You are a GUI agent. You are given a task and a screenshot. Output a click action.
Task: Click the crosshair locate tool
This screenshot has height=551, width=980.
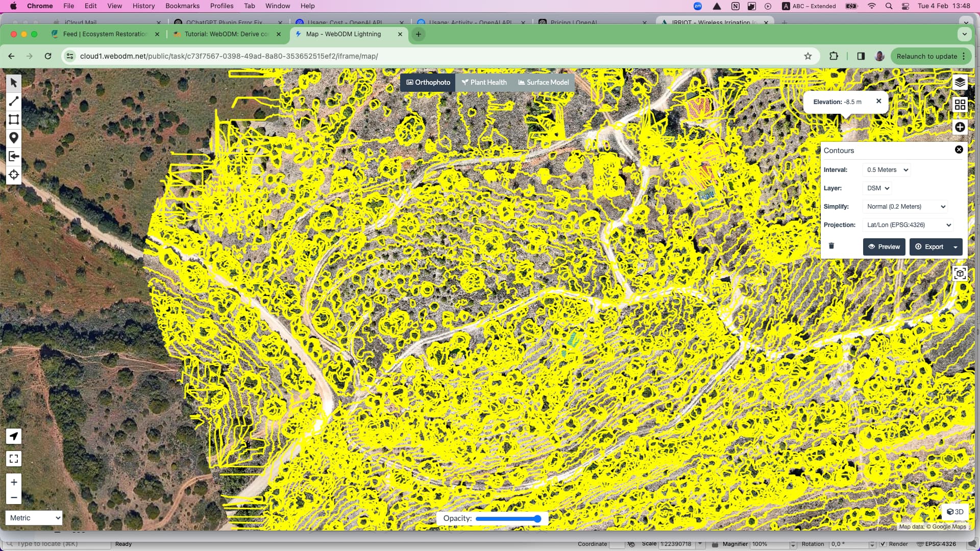tap(14, 174)
